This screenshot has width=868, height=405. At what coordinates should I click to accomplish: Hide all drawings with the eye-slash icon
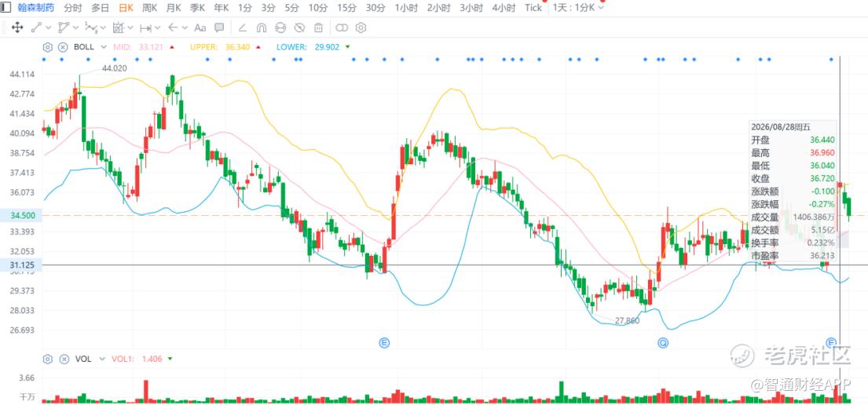(299, 27)
